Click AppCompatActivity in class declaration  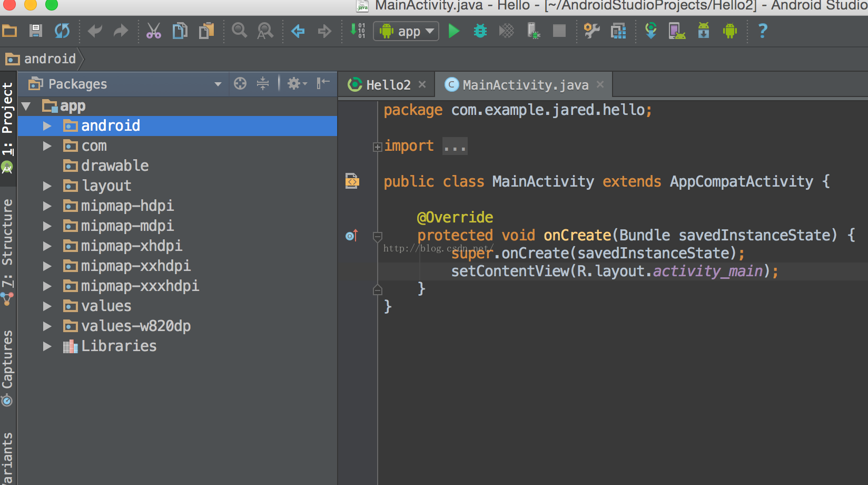click(x=742, y=181)
